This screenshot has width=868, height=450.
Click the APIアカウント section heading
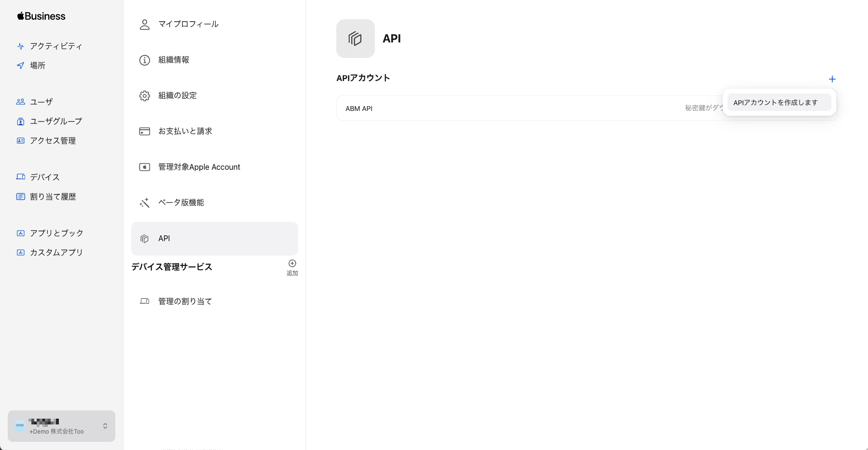[363, 78]
